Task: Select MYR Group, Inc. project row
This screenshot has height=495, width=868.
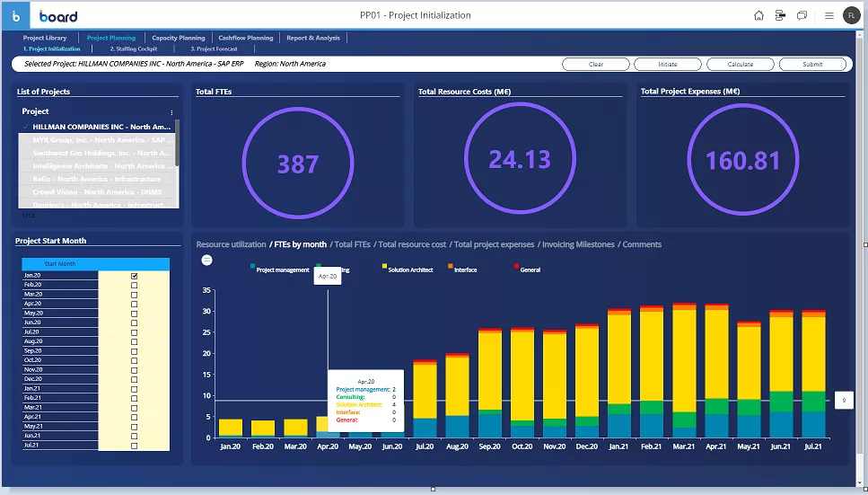Action: point(98,140)
